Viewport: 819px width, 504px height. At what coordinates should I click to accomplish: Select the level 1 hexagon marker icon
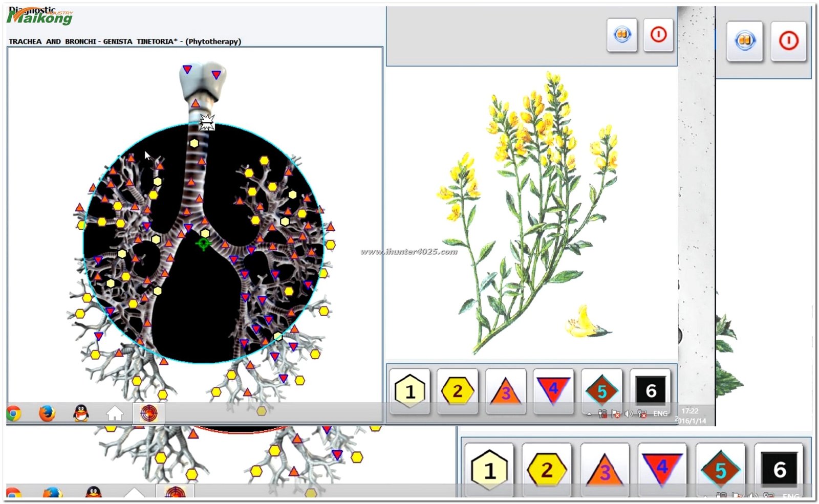click(x=410, y=391)
